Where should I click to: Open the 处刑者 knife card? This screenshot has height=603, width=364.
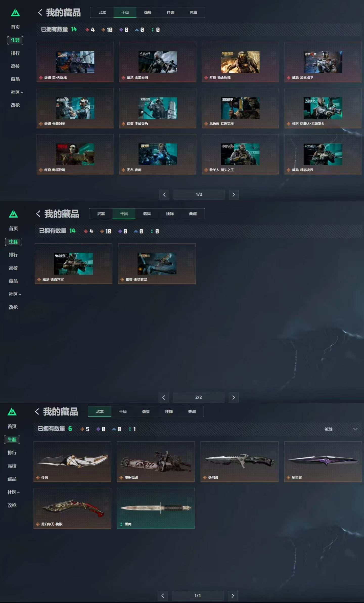pos(239,461)
